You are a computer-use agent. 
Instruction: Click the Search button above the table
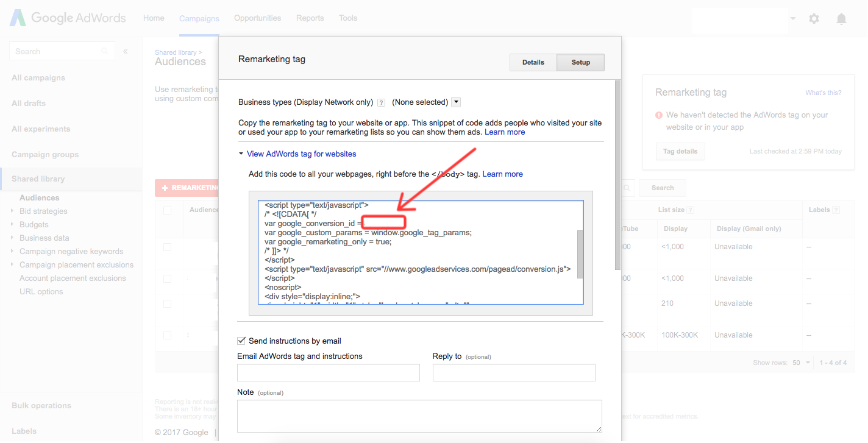tap(663, 188)
